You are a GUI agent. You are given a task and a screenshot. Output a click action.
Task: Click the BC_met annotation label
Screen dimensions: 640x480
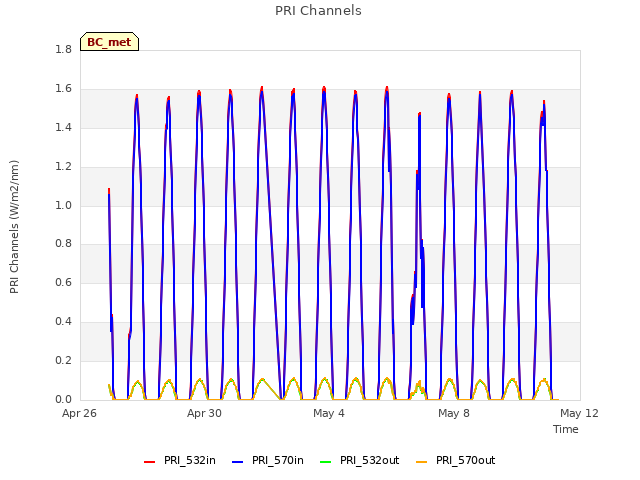[109, 42]
